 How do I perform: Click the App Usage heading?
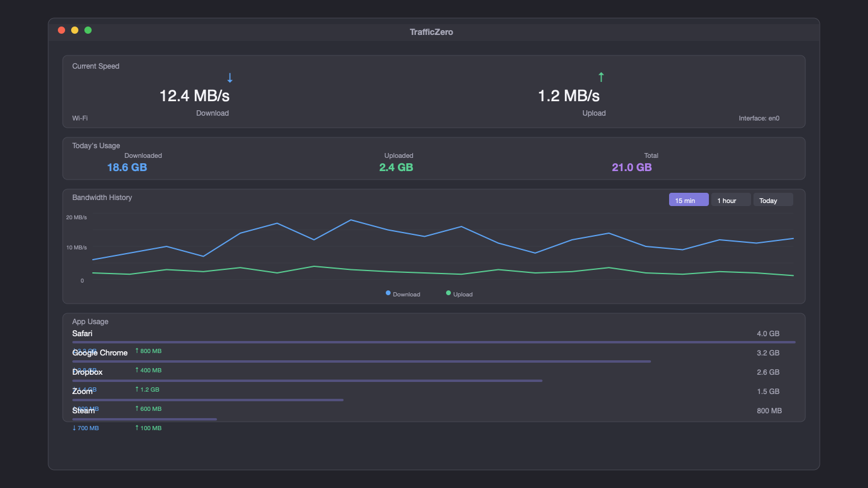(x=90, y=322)
